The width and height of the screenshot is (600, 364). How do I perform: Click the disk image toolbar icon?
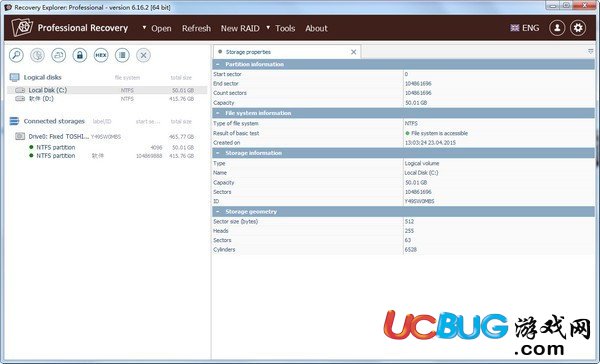(x=59, y=55)
